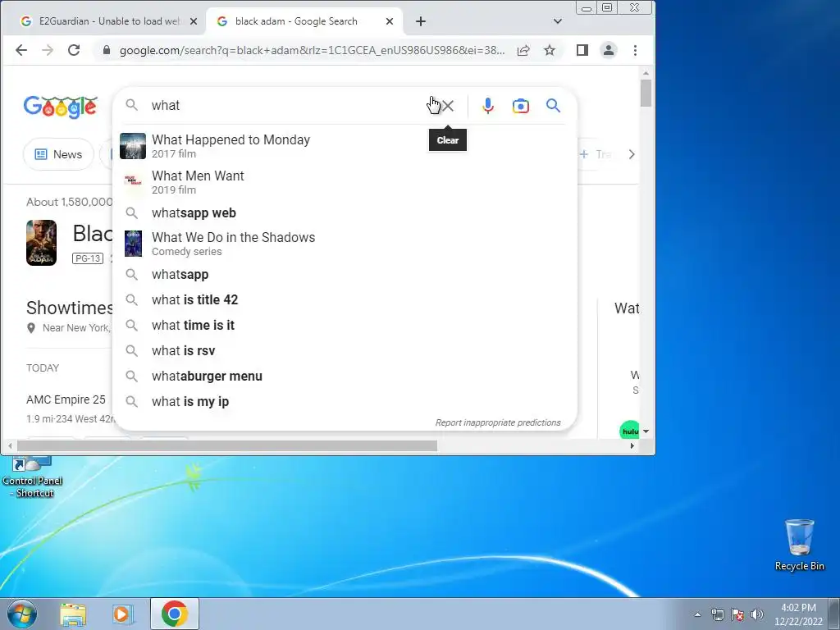
Task: Click scroll-up arrow of vertical scrollbar
Action: click(646, 73)
